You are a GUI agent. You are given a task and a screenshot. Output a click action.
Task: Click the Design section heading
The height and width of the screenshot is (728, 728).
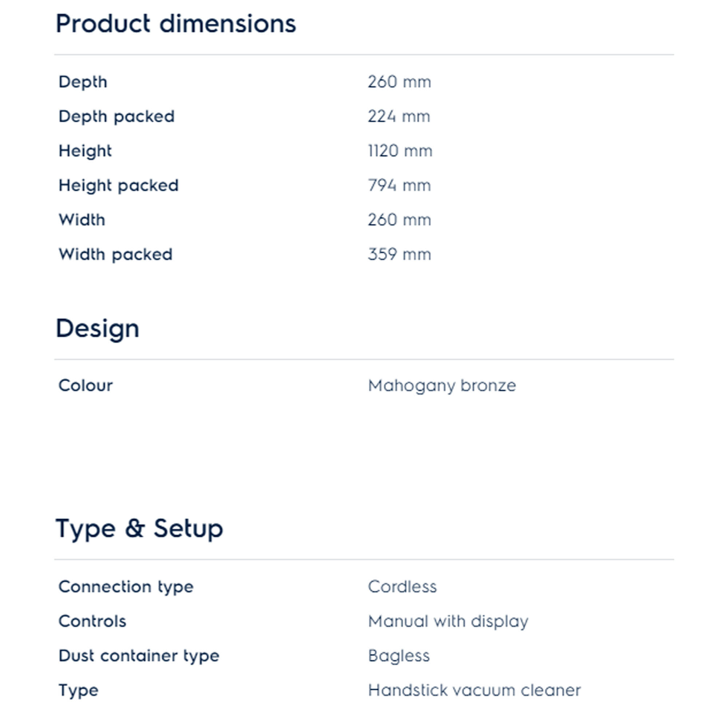pos(98,329)
